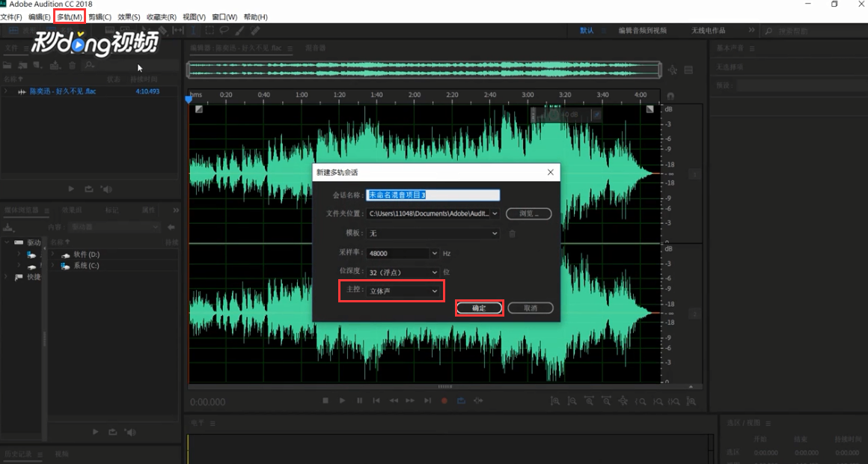The height and width of the screenshot is (464, 868).
Task: Open the 采样率 48000 dropdown arrow
Action: (435, 253)
